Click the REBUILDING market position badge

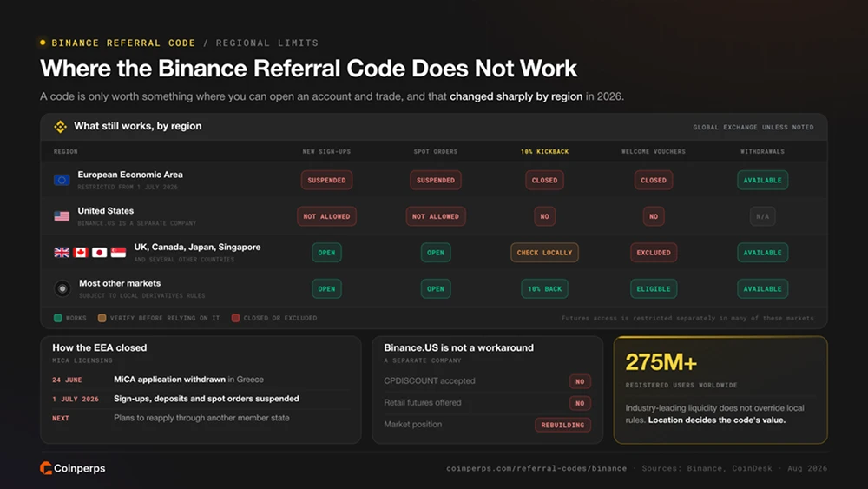[x=563, y=425]
